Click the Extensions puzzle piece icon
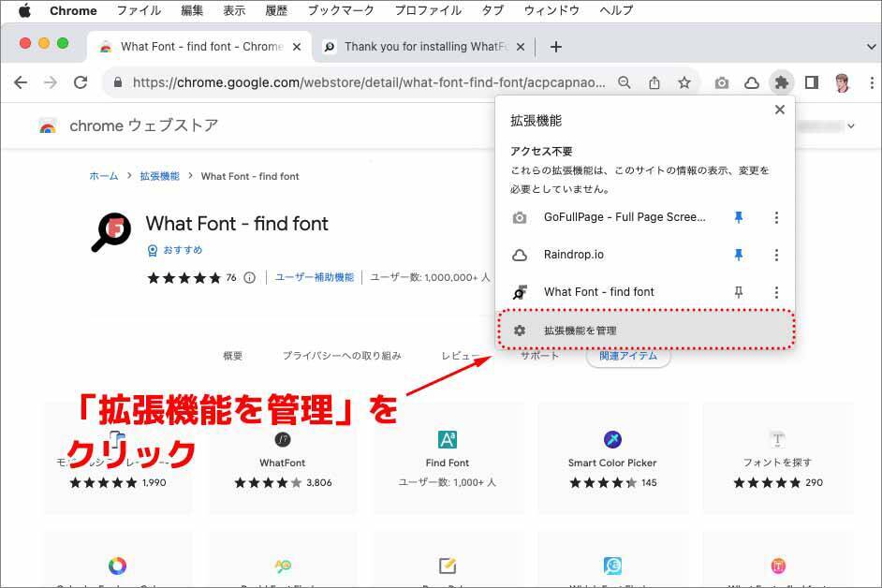The width and height of the screenshot is (882, 588). point(781,82)
